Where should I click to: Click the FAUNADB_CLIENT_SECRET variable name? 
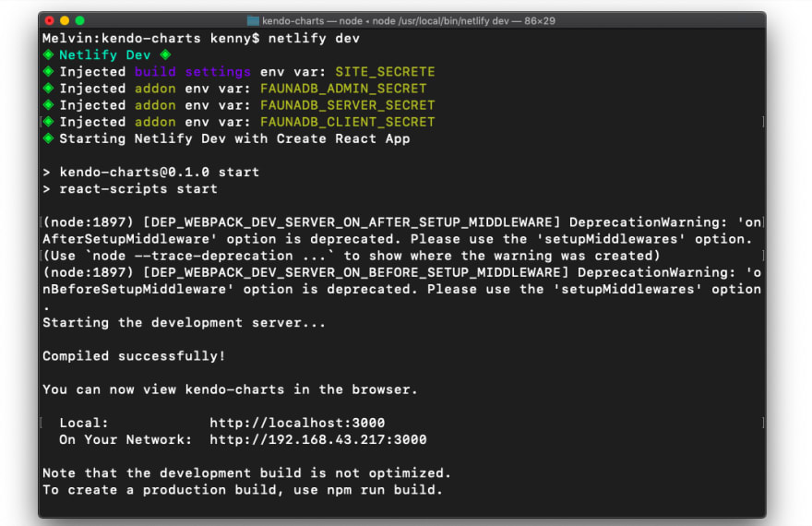(348, 122)
